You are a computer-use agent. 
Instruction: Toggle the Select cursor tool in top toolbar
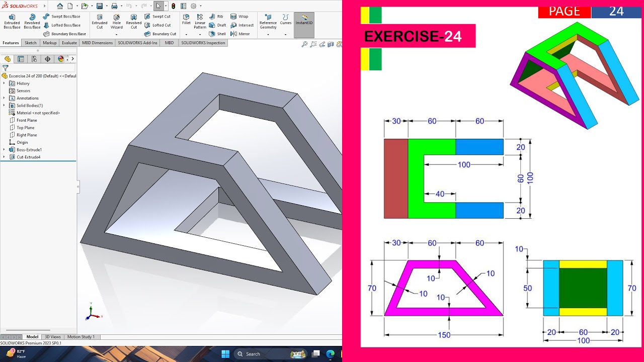[158, 6]
